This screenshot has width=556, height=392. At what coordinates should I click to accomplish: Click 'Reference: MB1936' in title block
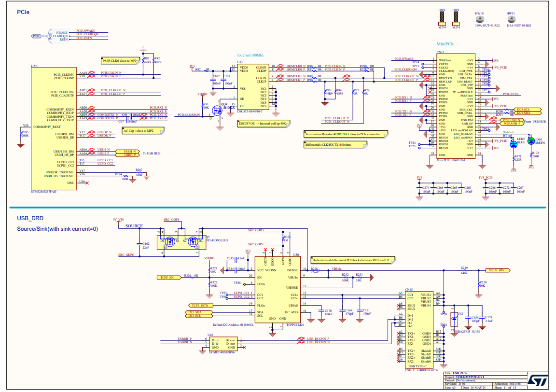[x=507, y=384]
